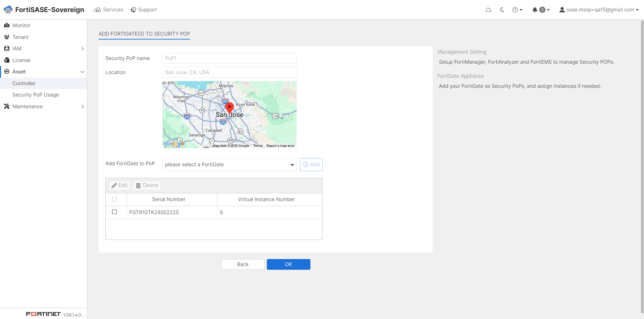The image size is (644, 319).
Task: Go to Security PoP Usage
Action: (36, 95)
